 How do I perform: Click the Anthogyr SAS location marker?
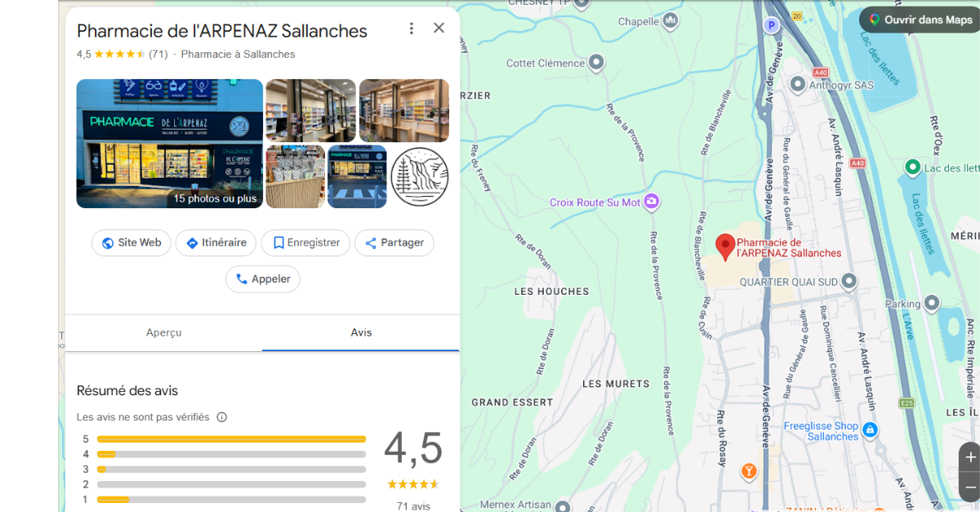[x=798, y=84]
